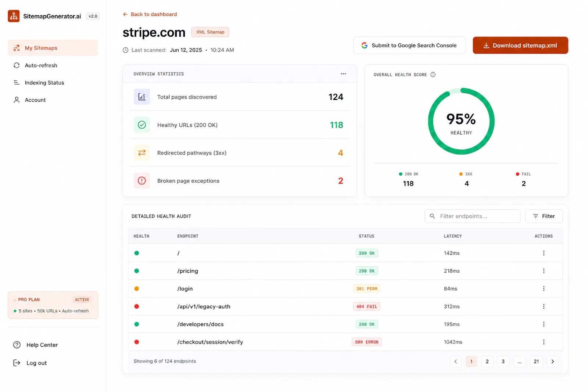Click the 500 ERROR status badge

[x=367, y=342]
